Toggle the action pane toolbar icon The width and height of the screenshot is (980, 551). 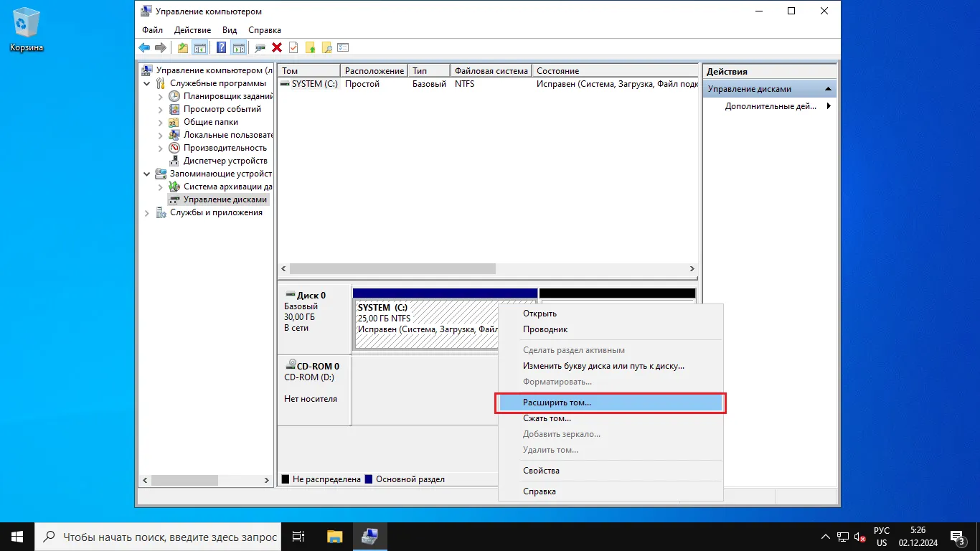(x=239, y=48)
